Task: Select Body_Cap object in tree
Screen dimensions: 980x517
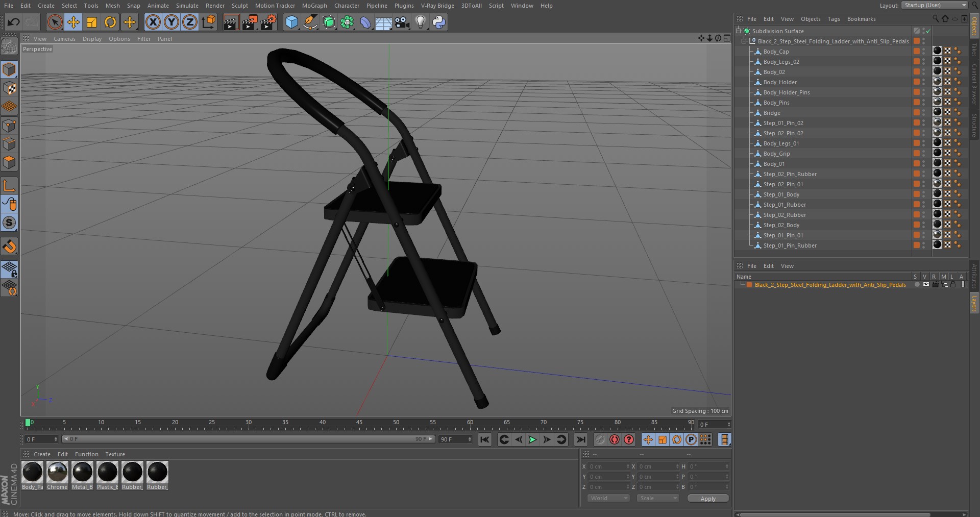Action: pyautogui.click(x=776, y=52)
